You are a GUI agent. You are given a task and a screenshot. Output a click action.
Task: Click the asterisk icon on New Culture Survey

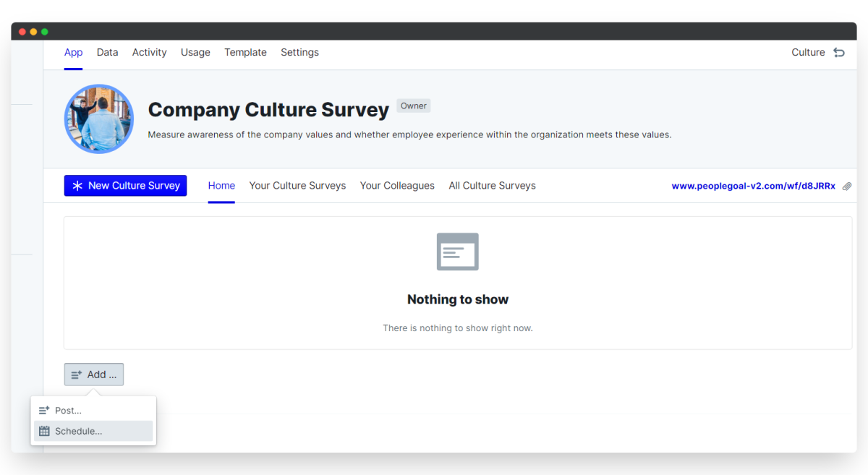tap(77, 186)
